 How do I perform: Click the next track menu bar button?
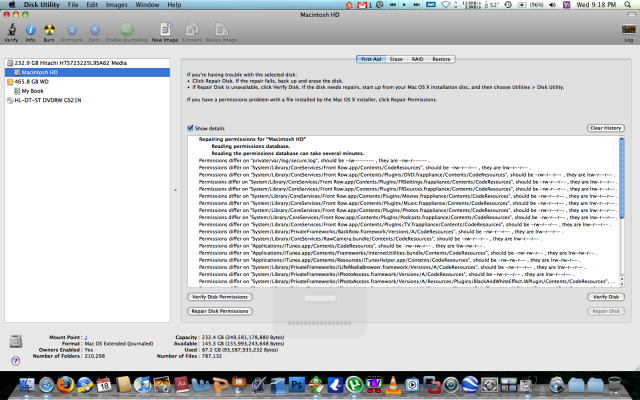(x=416, y=5)
